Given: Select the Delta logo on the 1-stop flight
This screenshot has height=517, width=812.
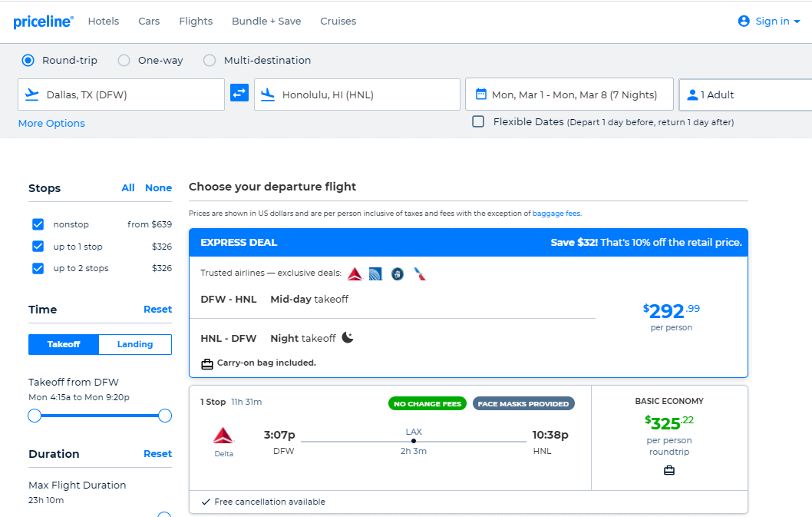Looking at the screenshot, I should click(x=223, y=435).
